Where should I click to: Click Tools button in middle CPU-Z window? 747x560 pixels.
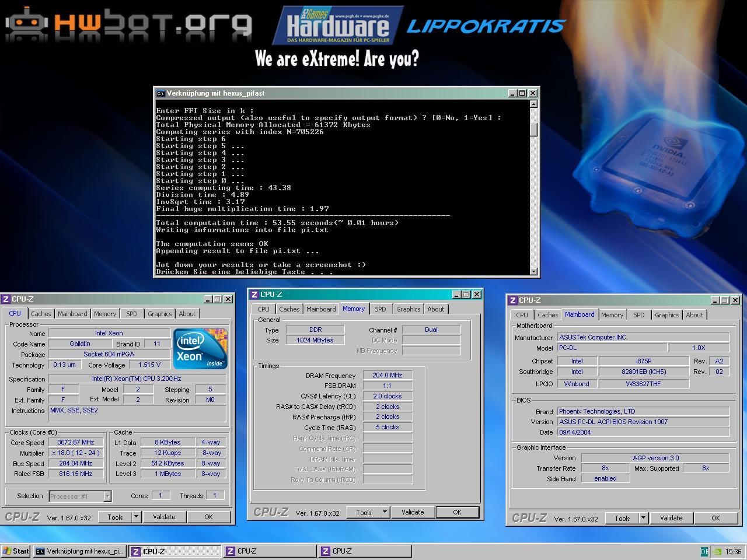click(x=364, y=512)
